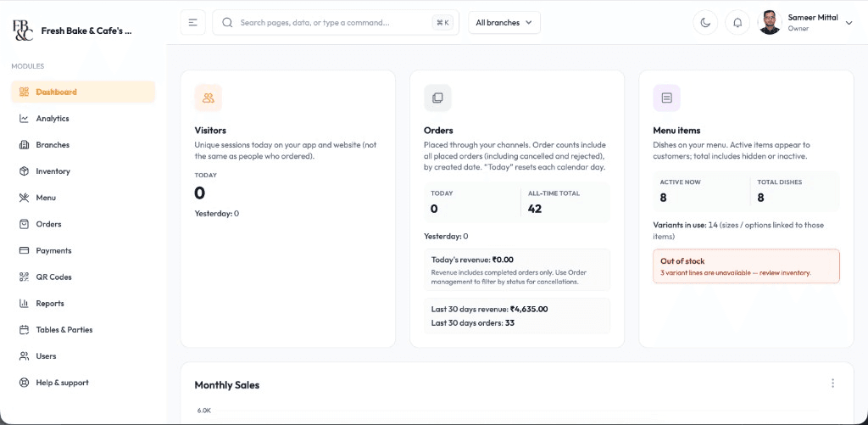Open notifications bell

[737, 23]
